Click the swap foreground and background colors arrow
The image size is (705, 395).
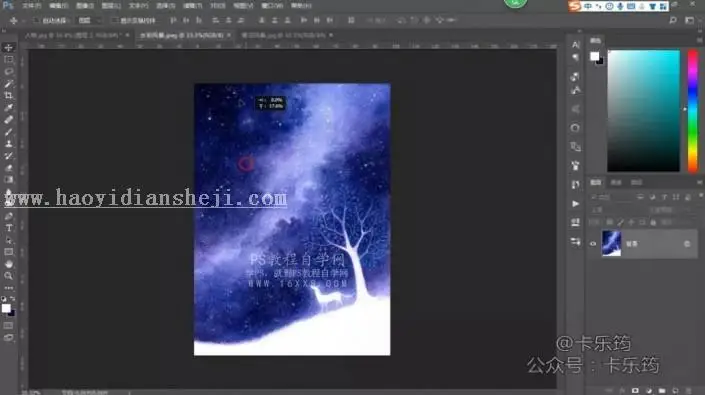[12, 298]
